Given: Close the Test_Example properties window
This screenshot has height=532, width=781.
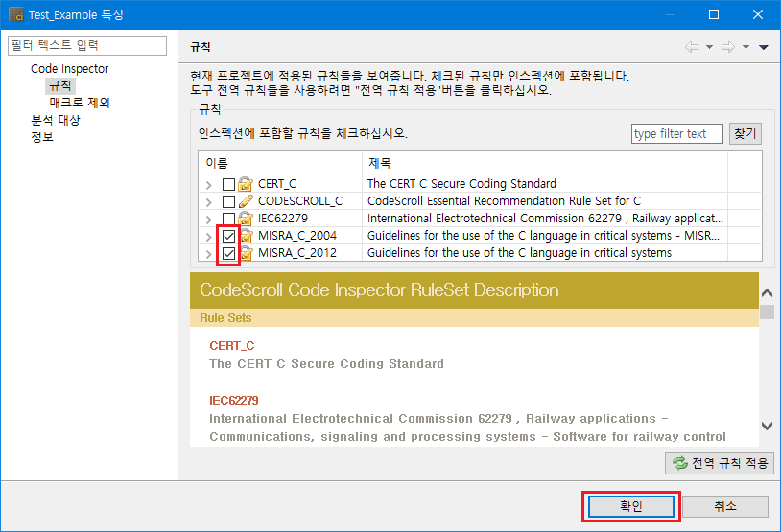Looking at the screenshot, I should click(758, 14).
